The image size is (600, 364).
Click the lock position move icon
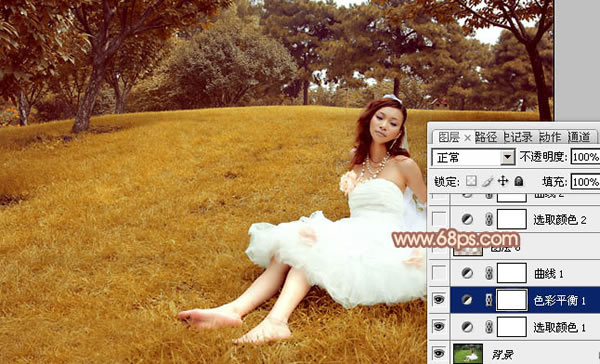click(x=503, y=181)
